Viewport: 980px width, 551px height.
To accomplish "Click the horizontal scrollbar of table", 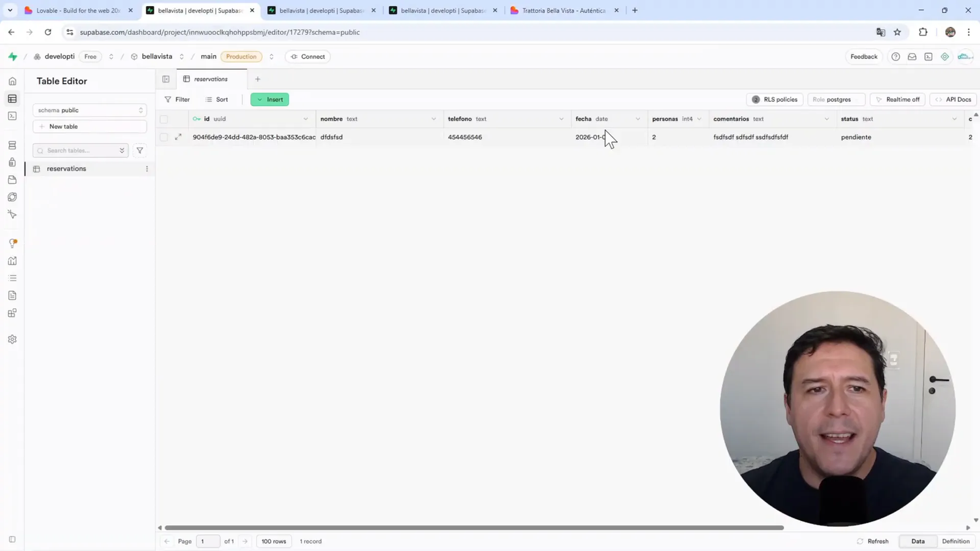I will 474,528.
